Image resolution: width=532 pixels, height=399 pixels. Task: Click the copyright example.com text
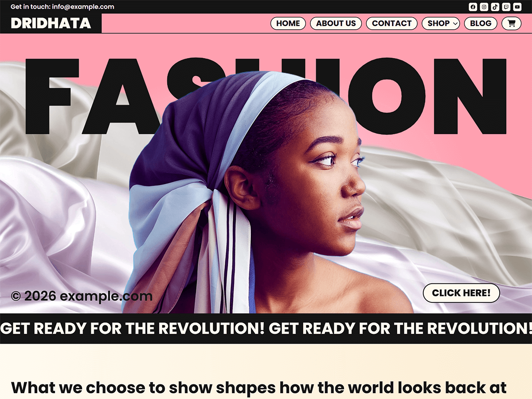coord(82,296)
